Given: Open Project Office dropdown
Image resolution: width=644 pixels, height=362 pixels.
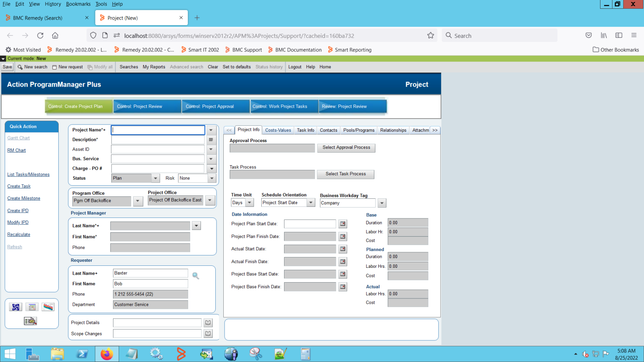Looking at the screenshot, I should point(210,200).
